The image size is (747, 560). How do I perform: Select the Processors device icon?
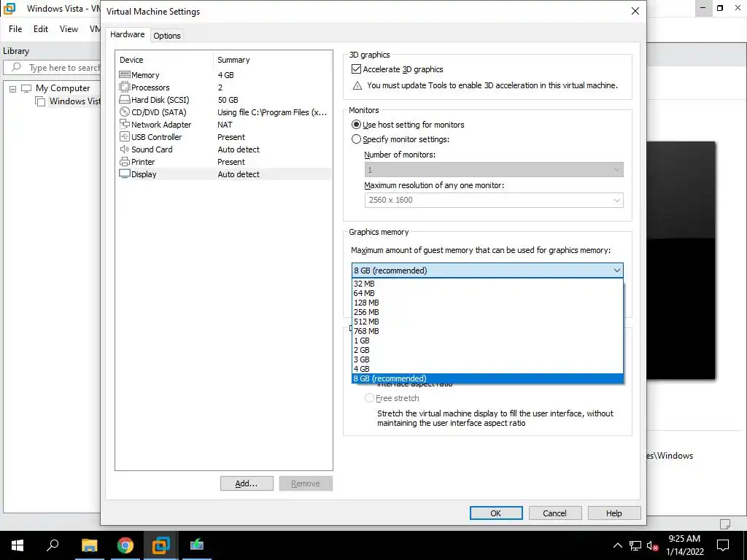[x=124, y=87]
